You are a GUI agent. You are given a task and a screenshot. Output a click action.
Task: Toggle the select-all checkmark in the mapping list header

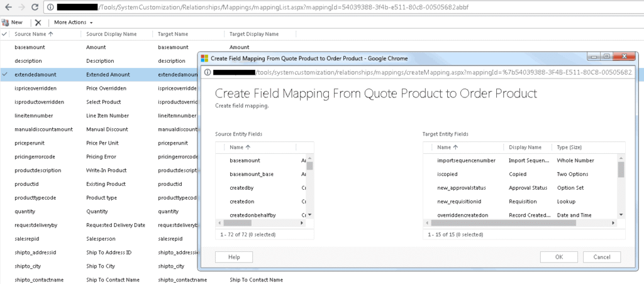coord(5,34)
